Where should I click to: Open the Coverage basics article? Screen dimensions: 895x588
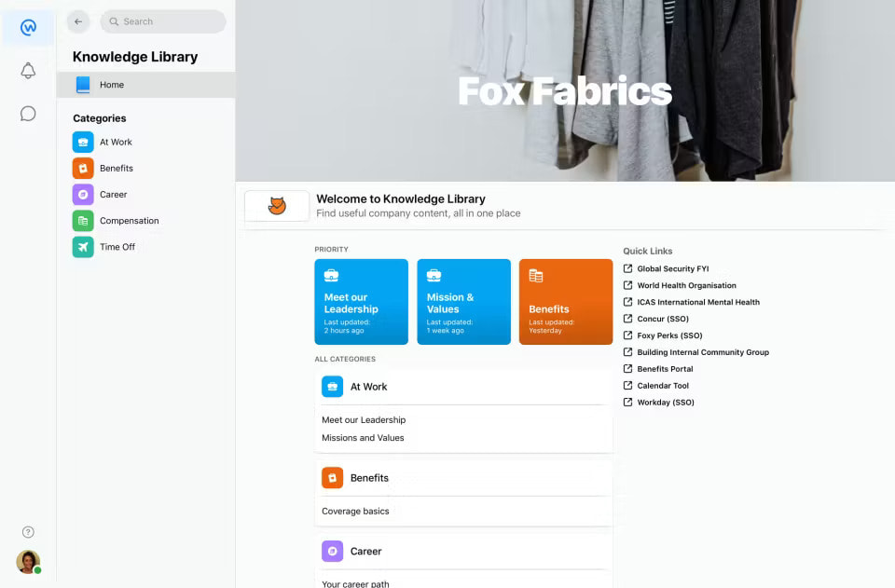(x=355, y=511)
